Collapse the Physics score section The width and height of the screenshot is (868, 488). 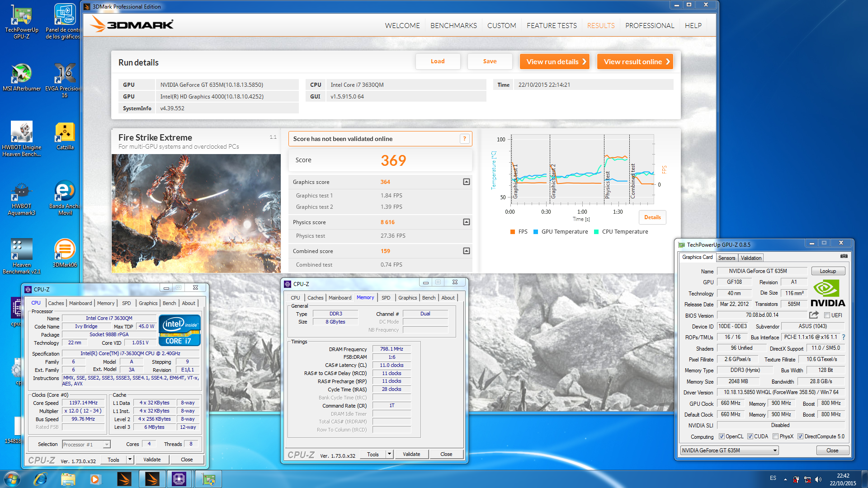(467, 222)
